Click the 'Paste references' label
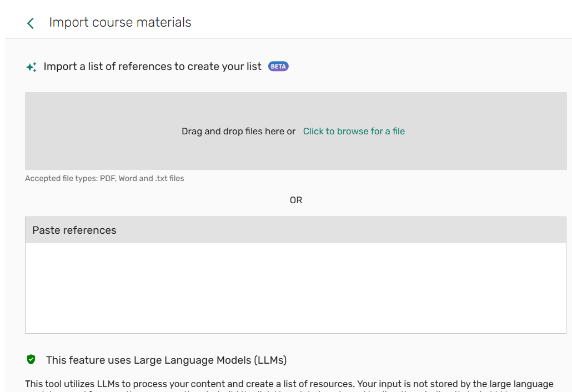Viewport: 572px width, 392px height. 74,230
